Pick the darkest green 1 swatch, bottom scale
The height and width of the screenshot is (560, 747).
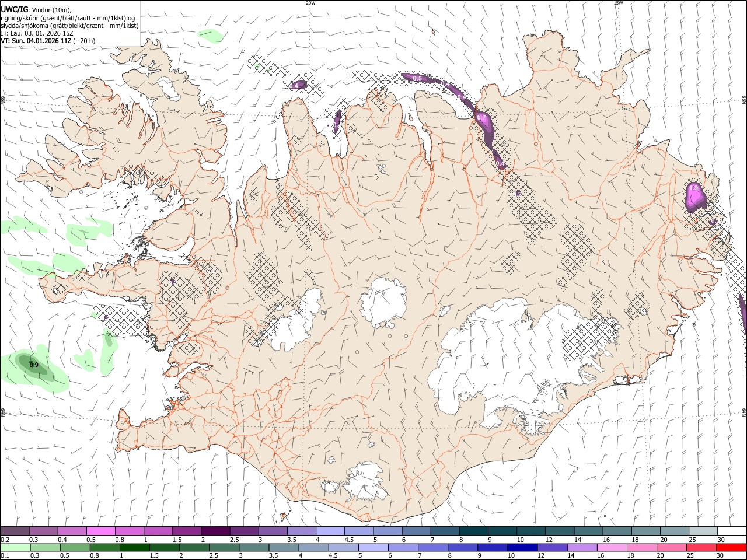(x=134, y=547)
